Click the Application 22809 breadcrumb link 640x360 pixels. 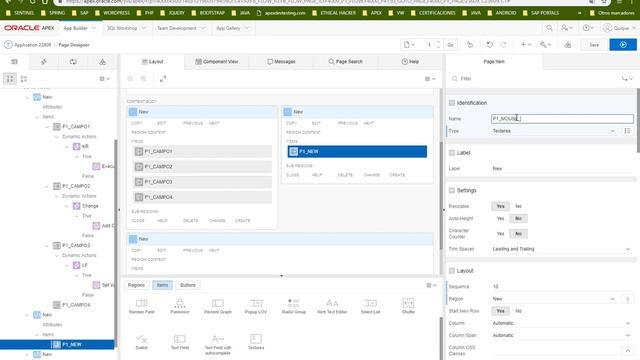(33, 45)
